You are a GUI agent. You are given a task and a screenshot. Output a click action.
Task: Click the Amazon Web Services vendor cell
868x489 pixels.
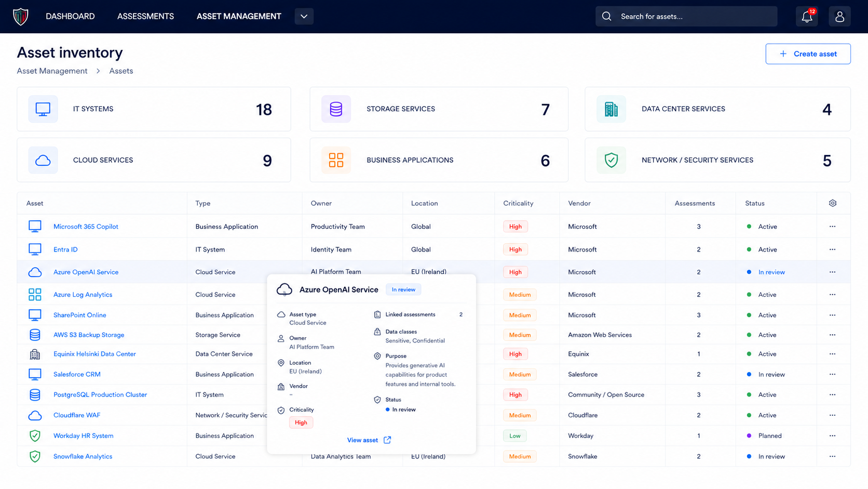coord(600,335)
